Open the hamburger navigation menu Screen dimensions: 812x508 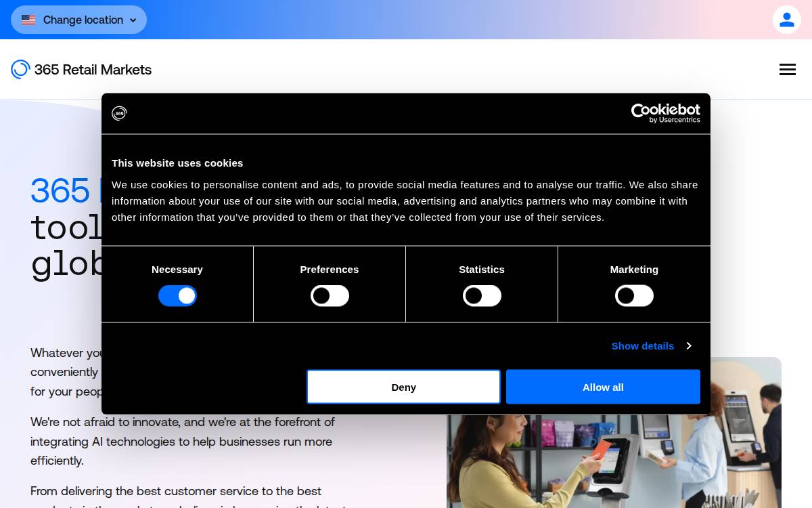pyautogui.click(x=787, y=70)
